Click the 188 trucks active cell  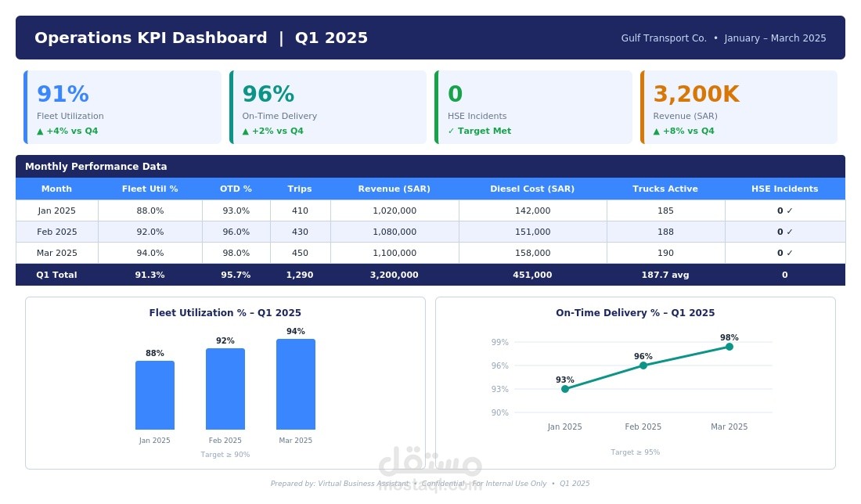(665, 232)
